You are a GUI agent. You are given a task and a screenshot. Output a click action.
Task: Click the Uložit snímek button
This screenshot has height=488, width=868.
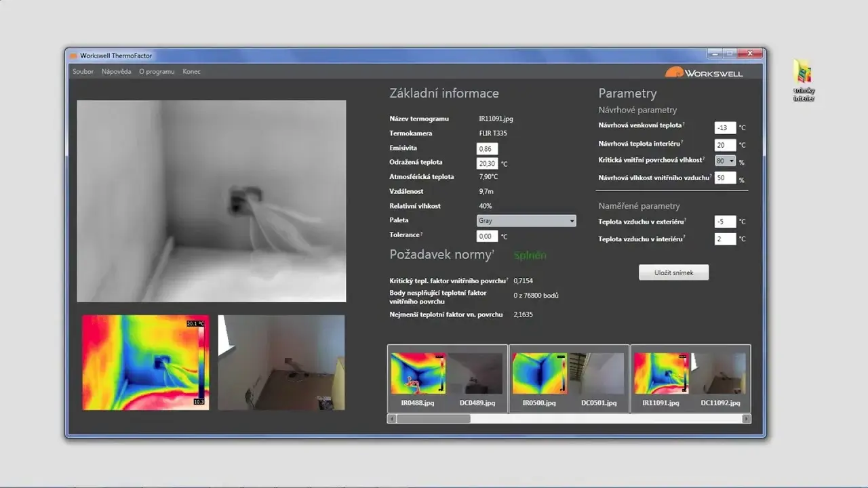point(673,272)
